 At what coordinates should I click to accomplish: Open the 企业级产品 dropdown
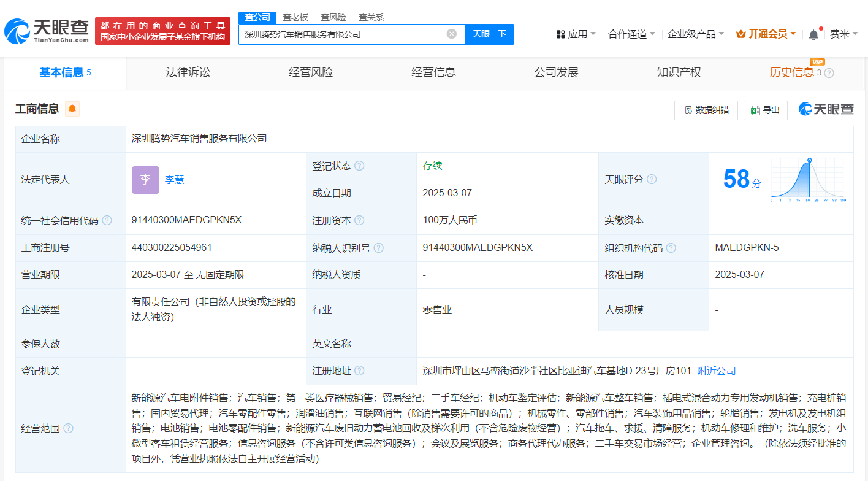click(695, 34)
